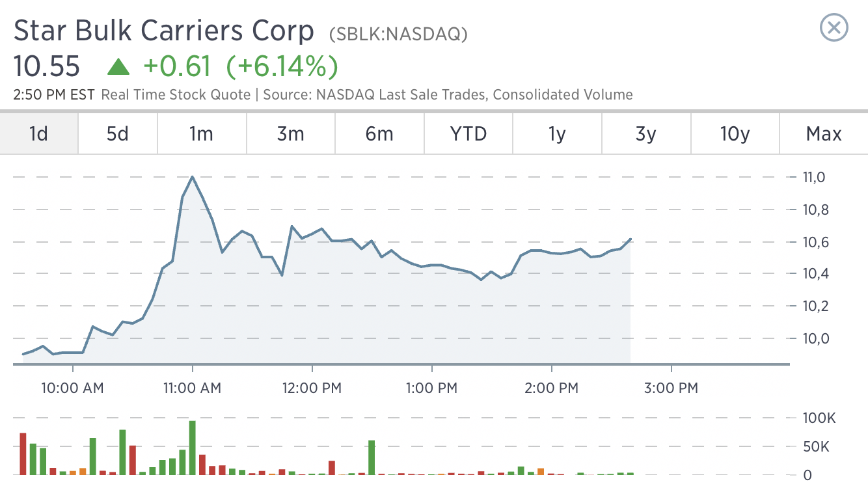This screenshot has height=488, width=868.
Task: Click the SBLK:NASDAQ ticker symbol
Action: tap(398, 34)
